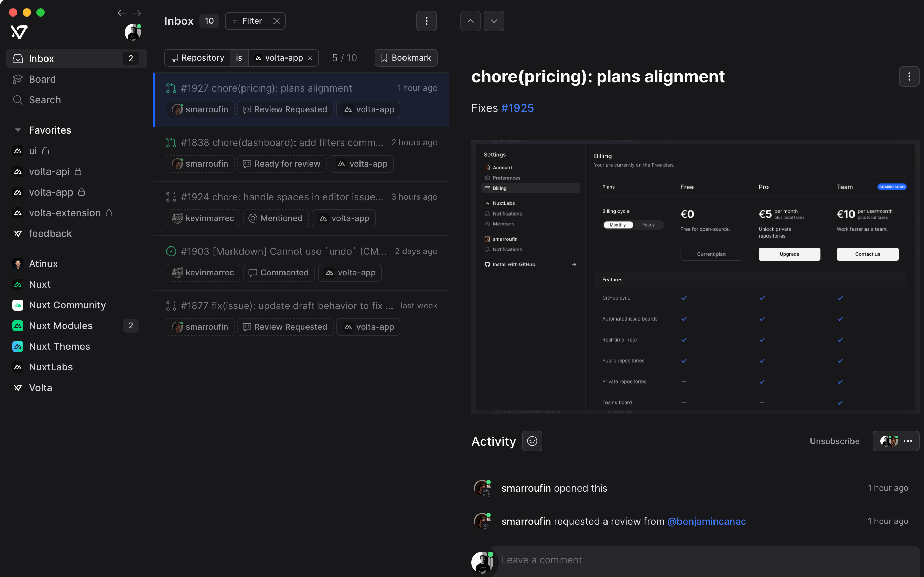Change the volta-app filter value
The width and height of the screenshot is (924, 577).
279,57
